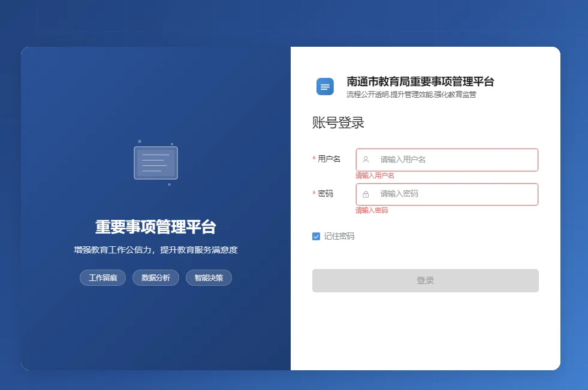Viewport: 588px width, 390px height.
Task: Select the 数据分析 tag
Action: pos(156,278)
